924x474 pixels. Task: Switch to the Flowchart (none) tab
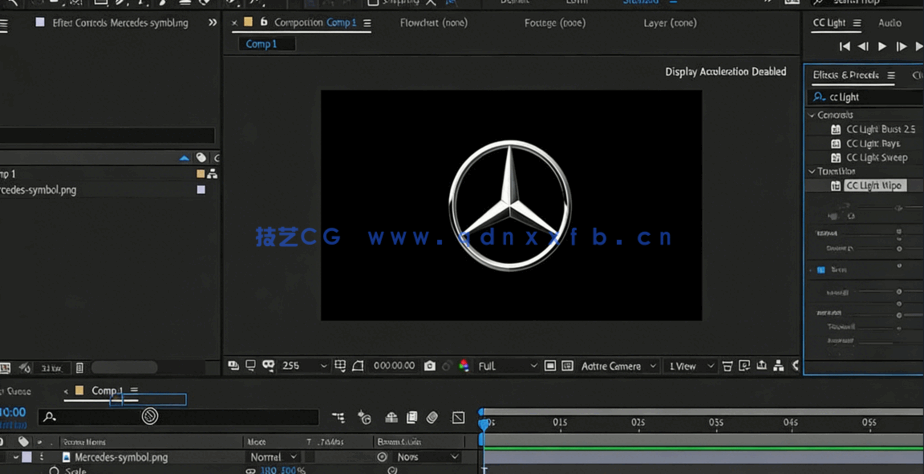coord(433,23)
